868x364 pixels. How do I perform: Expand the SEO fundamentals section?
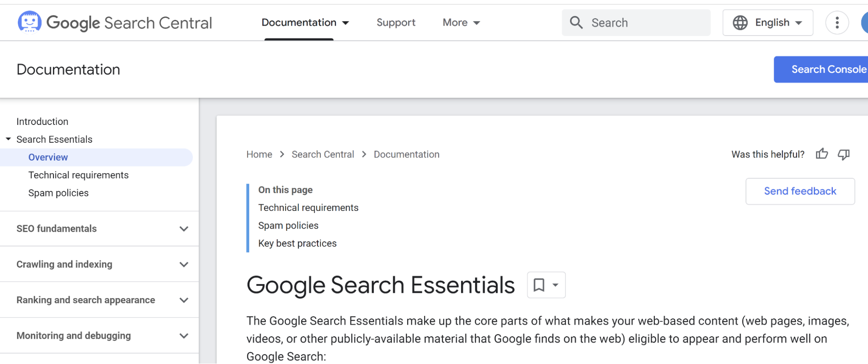(x=184, y=229)
